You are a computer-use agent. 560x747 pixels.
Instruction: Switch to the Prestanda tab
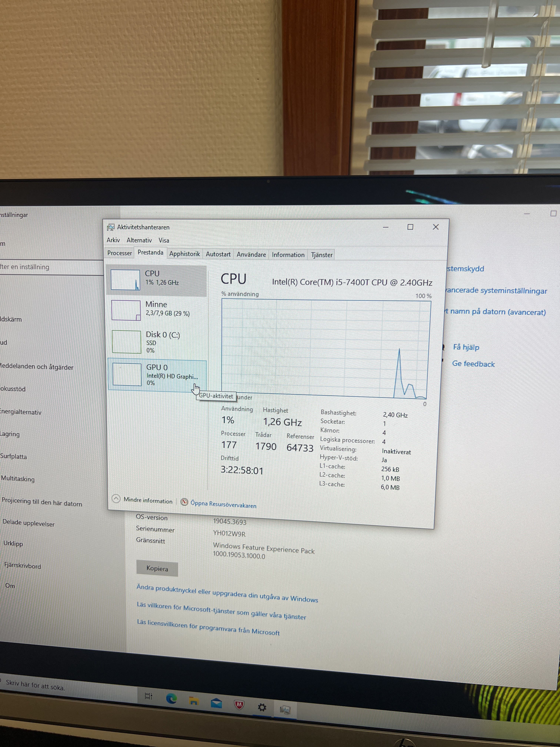click(x=151, y=253)
